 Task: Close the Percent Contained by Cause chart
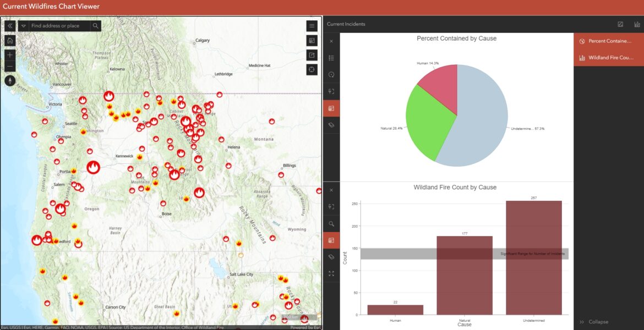331,41
